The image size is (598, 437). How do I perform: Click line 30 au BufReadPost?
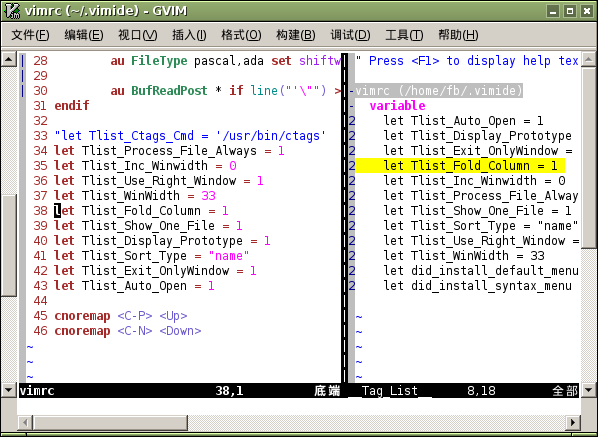click(225, 91)
